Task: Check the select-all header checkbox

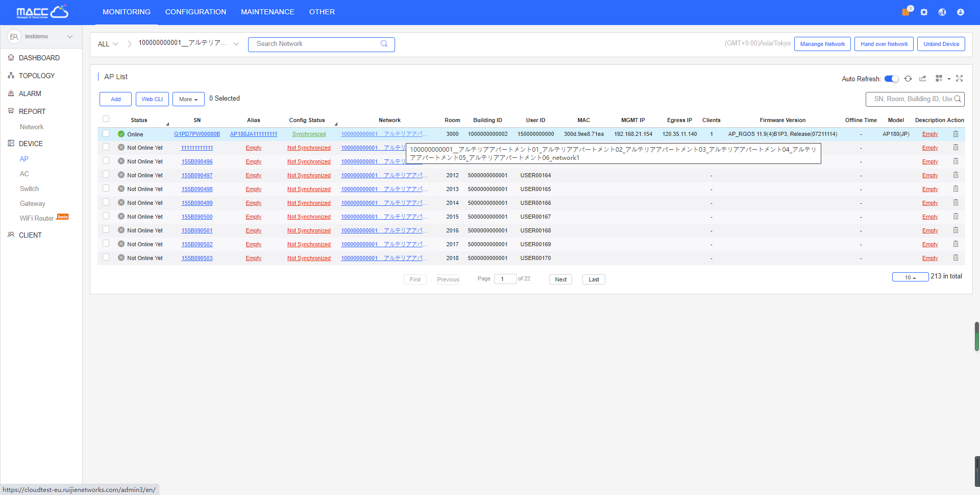Action: click(x=106, y=119)
